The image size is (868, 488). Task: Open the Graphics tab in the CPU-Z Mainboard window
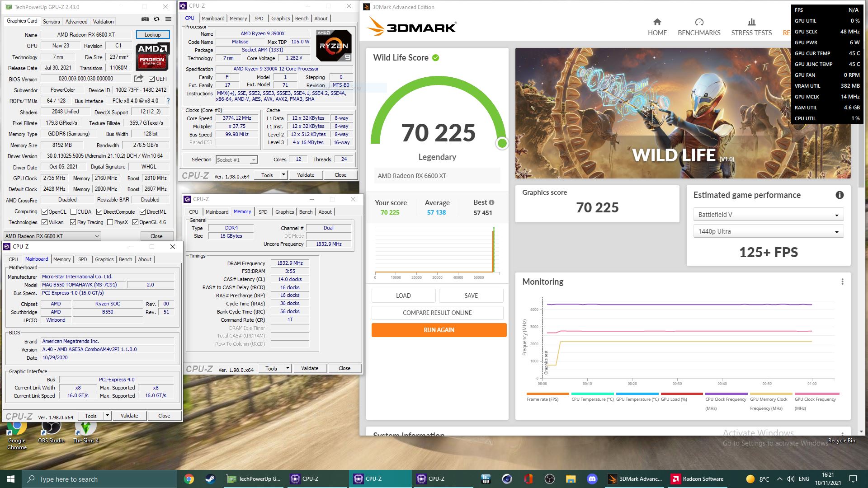pos(104,259)
